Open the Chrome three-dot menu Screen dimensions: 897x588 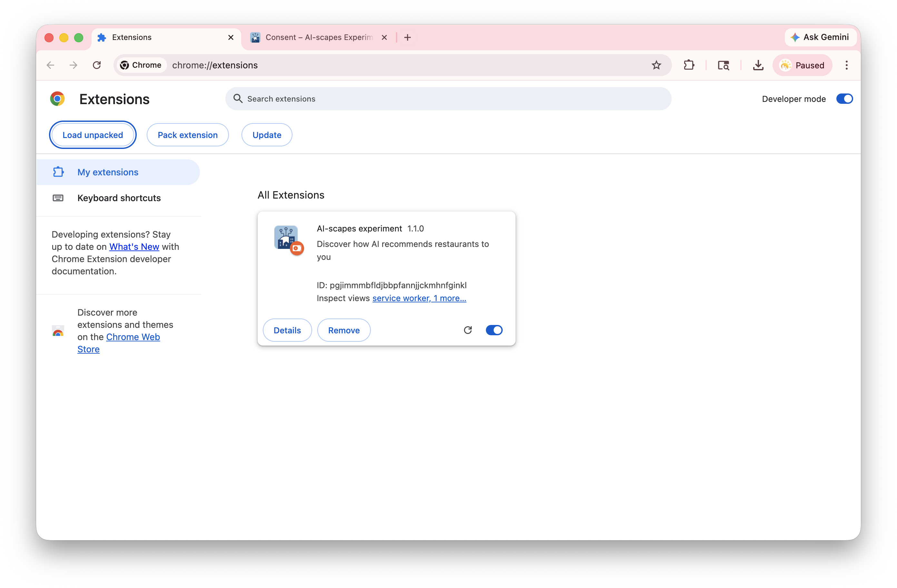tap(846, 65)
